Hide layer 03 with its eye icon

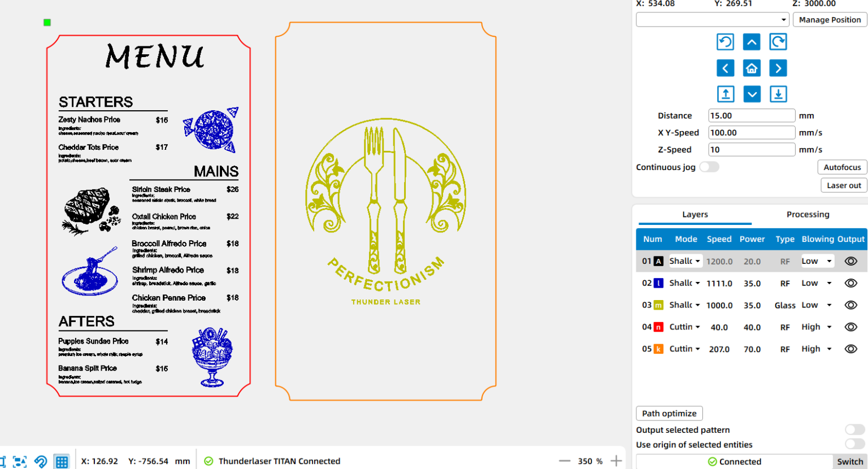[x=850, y=305]
